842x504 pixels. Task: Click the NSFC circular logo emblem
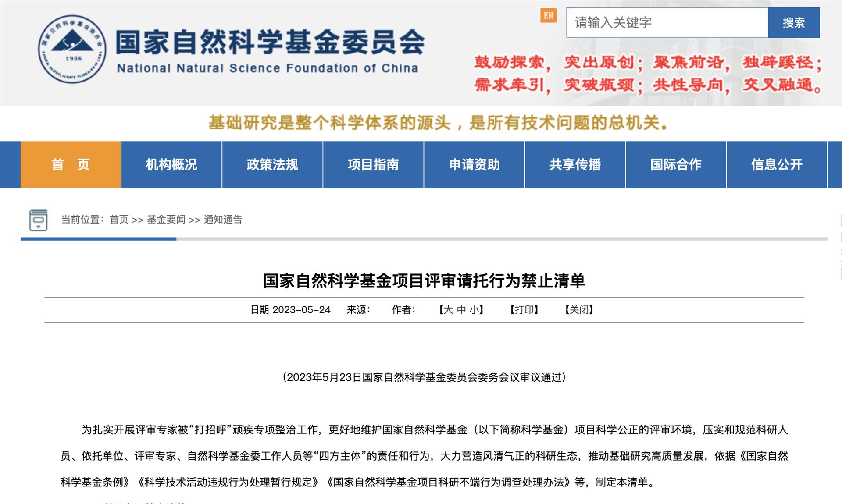(72, 49)
